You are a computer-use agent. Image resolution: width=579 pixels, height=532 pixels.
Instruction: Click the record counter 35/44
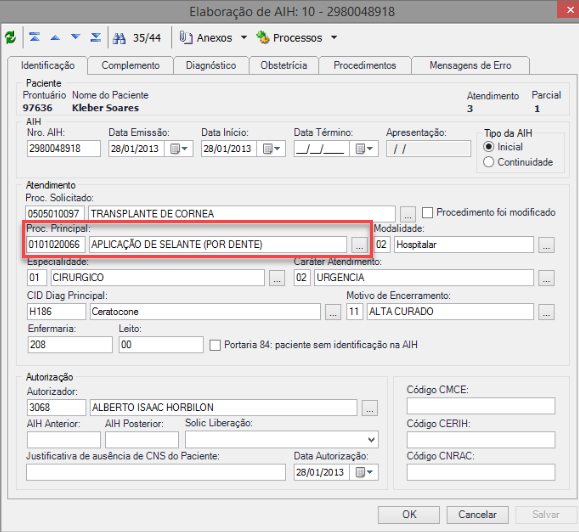[147, 38]
